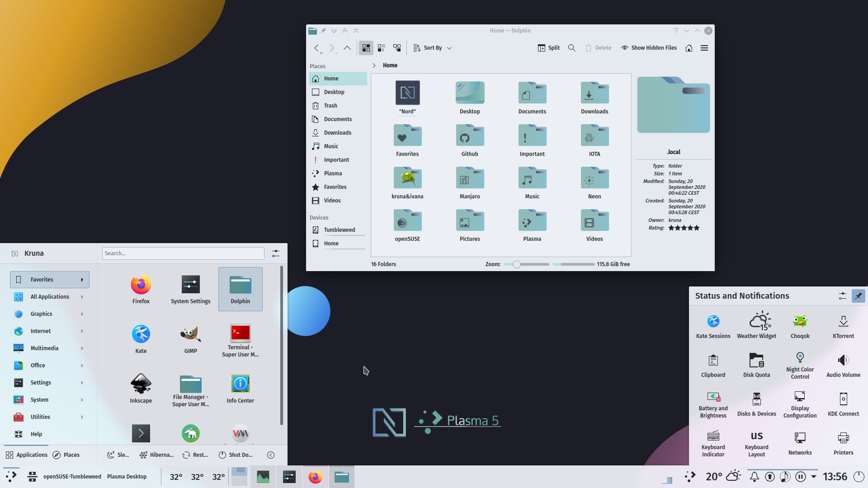Image resolution: width=868 pixels, height=488 pixels.
Task: Open Terminal - Super User Mode launcher
Action: (240, 340)
